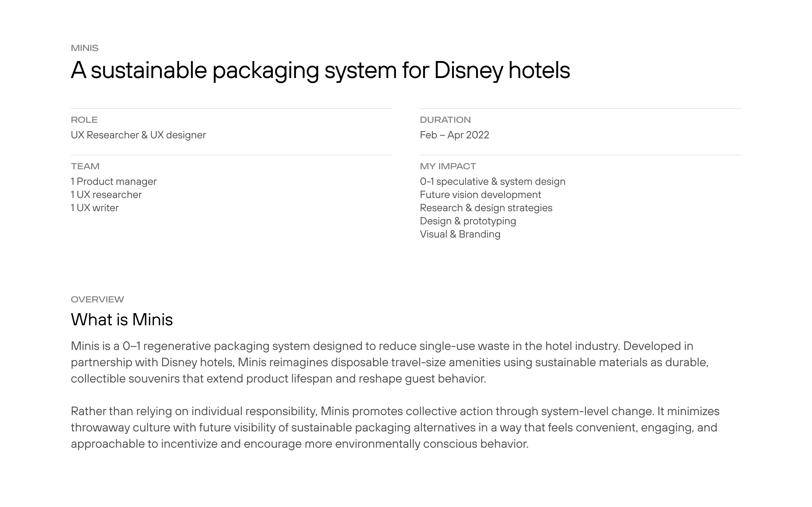Click the Future vision development line
The height and width of the screenshot is (507, 812).
point(480,195)
